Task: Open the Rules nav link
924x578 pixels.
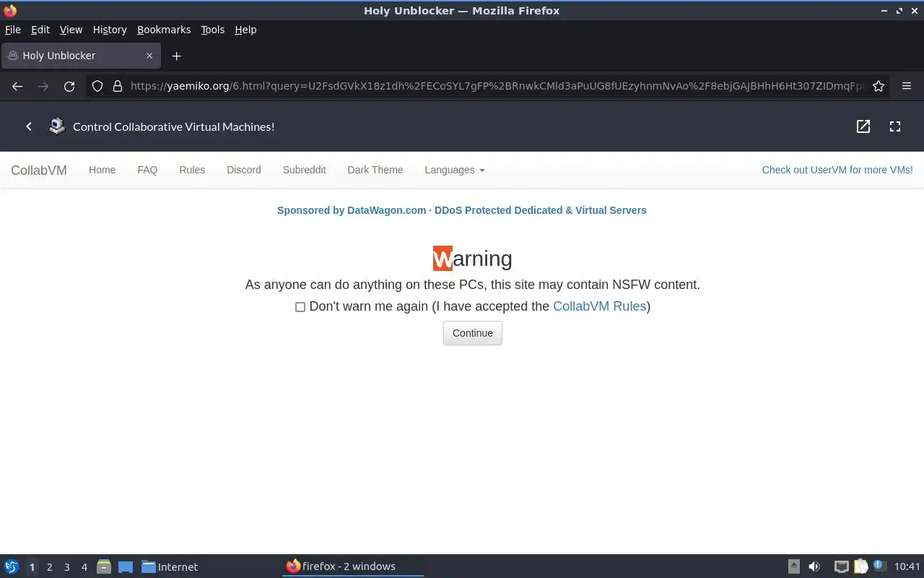Action: (192, 170)
